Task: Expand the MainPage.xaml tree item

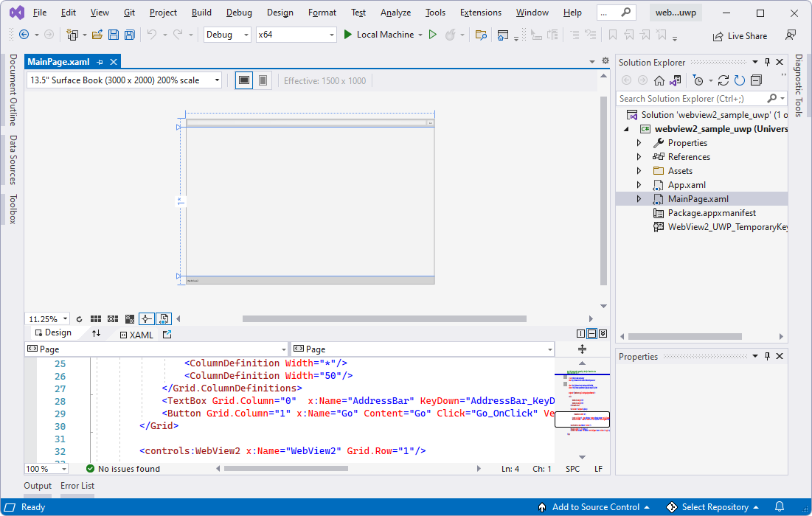Action: coord(639,198)
